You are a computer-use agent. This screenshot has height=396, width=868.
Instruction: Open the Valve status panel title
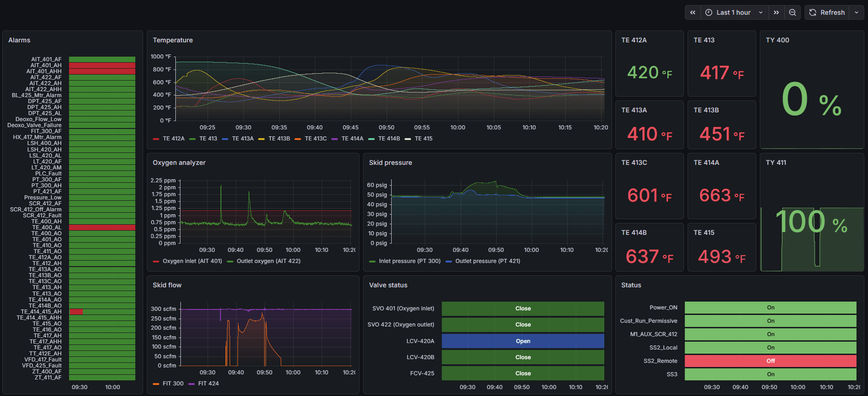click(x=388, y=285)
